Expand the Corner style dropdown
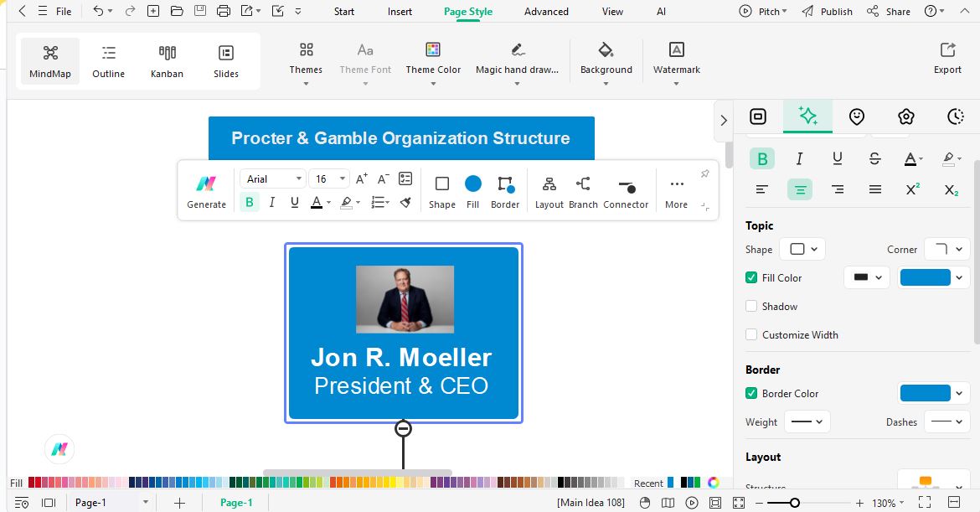980x512 pixels. (946, 249)
